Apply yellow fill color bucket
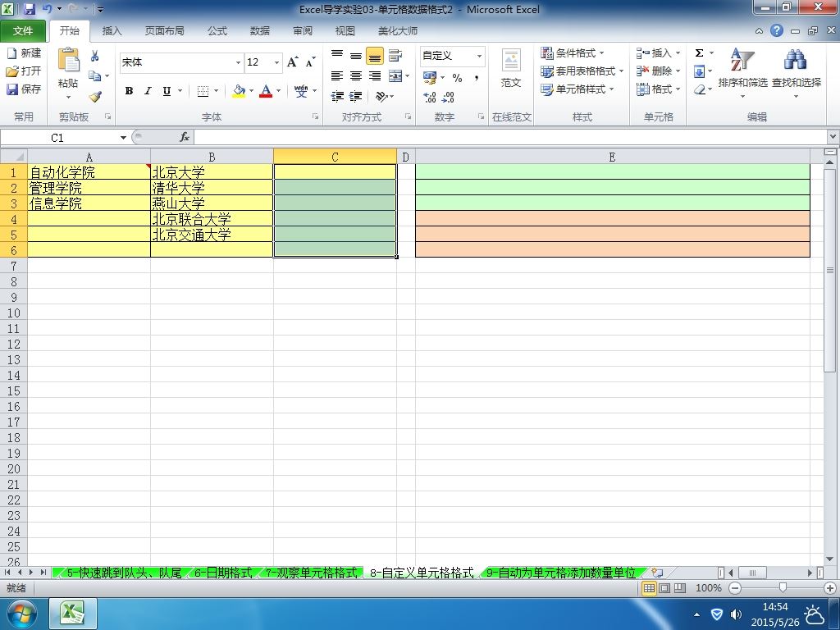 tap(239, 91)
